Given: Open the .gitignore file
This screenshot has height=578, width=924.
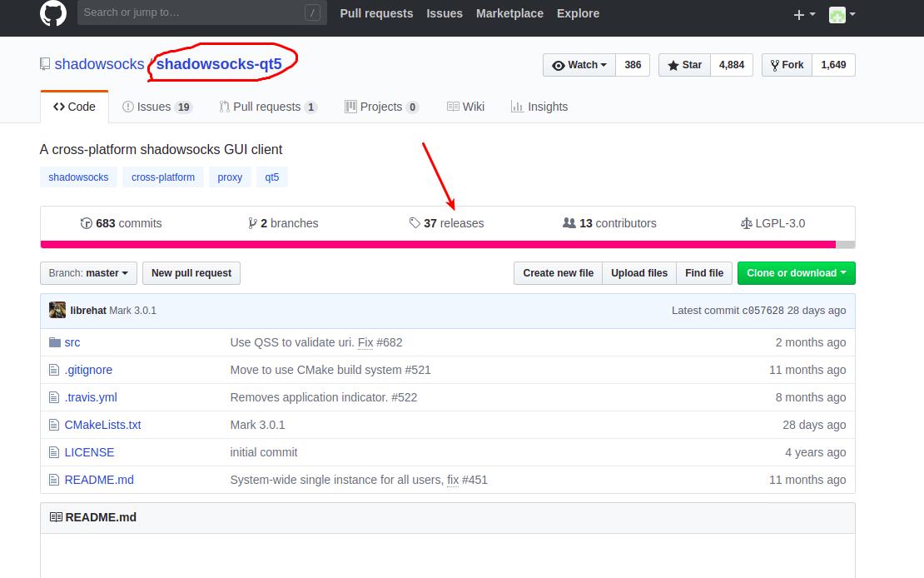Looking at the screenshot, I should [88, 370].
